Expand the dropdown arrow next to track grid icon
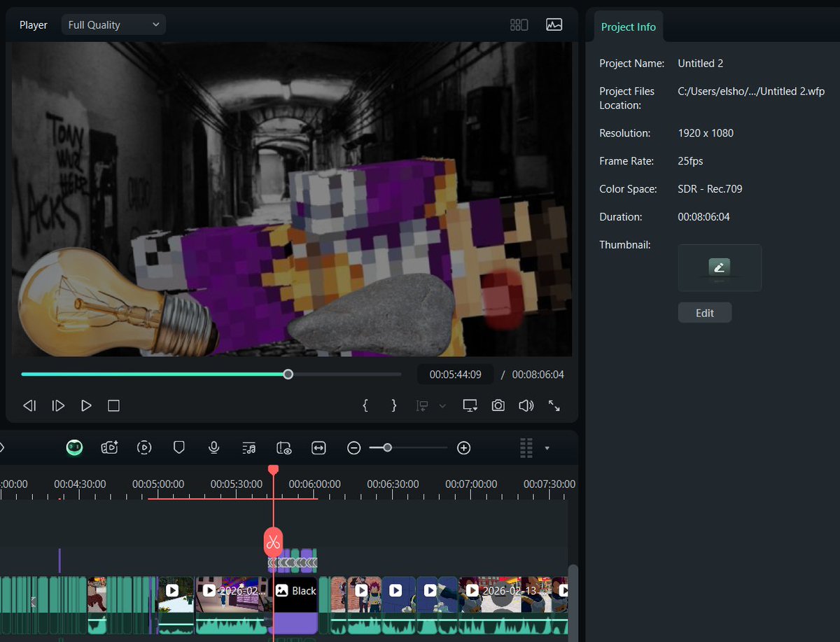The width and height of the screenshot is (840, 642). click(x=547, y=448)
